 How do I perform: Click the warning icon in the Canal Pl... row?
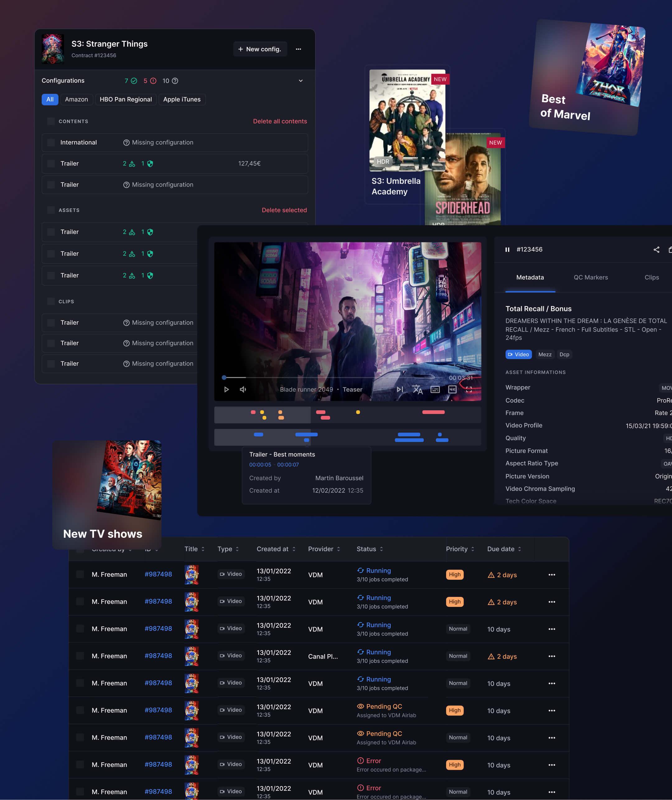[491, 656]
